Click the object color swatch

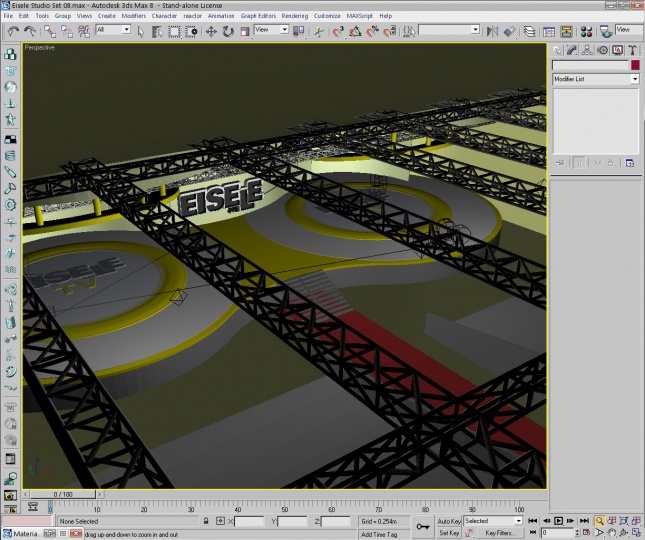(635, 65)
